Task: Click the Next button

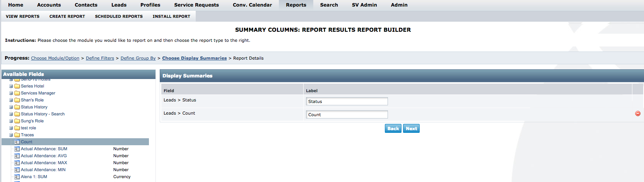Action: (411, 129)
